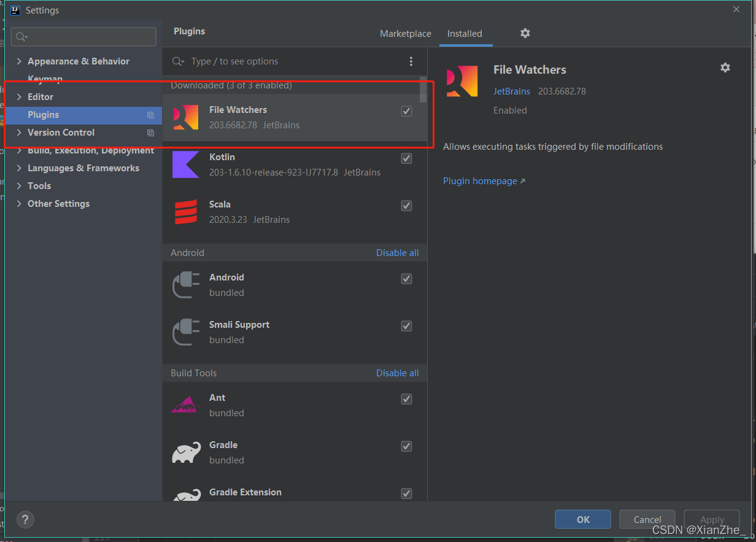
Task: Open the three-dot options menu in plugin search
Action: 411,61
